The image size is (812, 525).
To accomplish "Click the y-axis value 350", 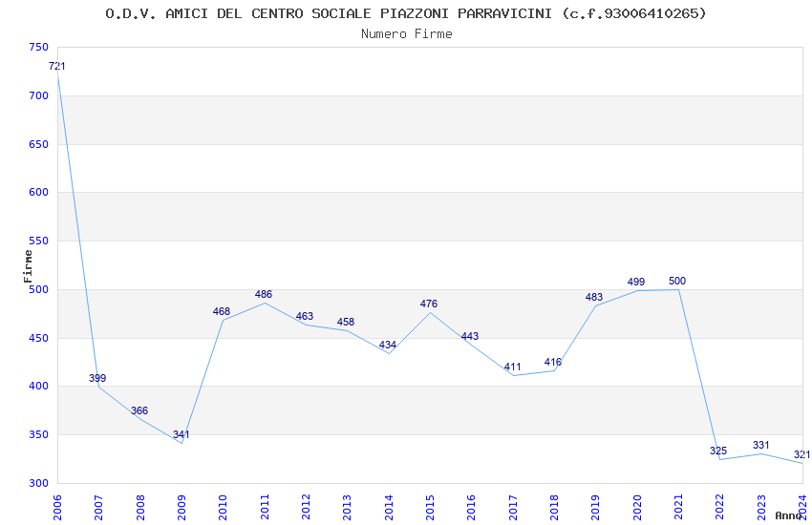I will 39,434.
